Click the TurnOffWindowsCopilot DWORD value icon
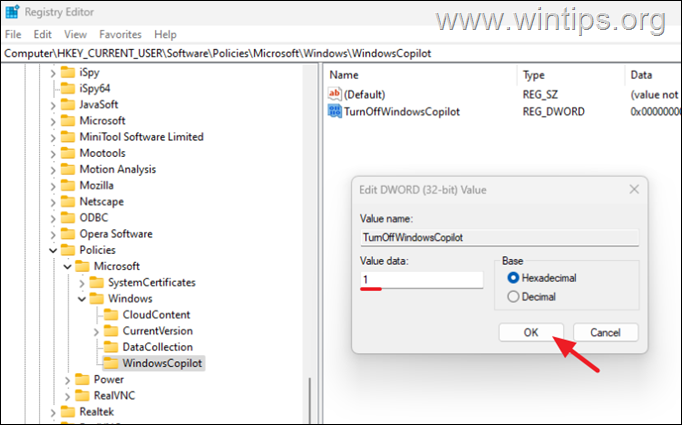This screenshot has width=682, height=425. 334,111
